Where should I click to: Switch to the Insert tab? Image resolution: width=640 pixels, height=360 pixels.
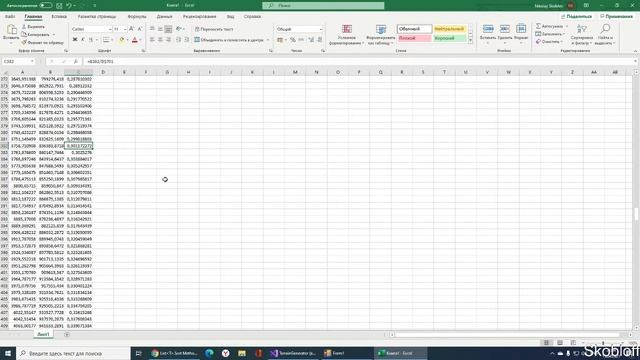(x=59, y=17)
